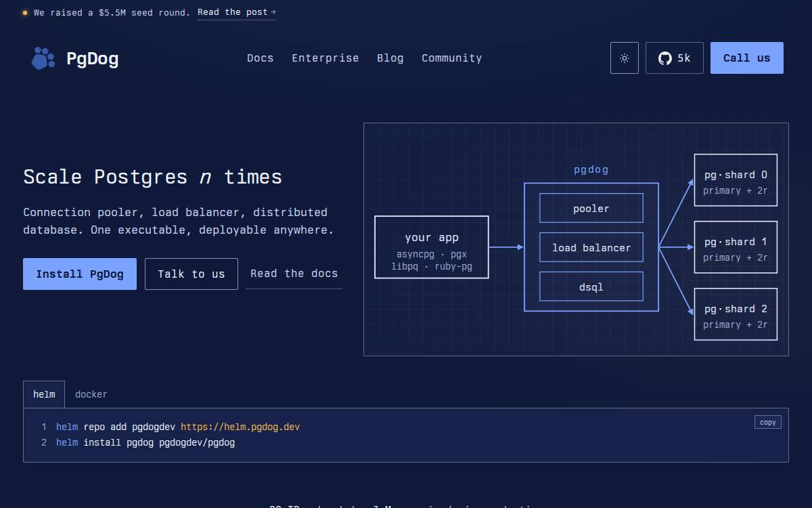Click the 'Scale Postgres n times' heading
The width and height of the screenshot is (812, 508).
click(x=153, y=177)
